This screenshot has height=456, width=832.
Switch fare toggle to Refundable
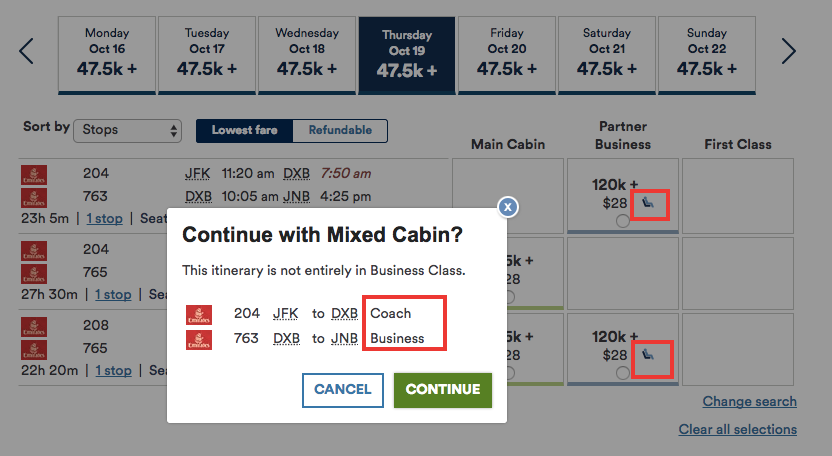pos(340,131)
